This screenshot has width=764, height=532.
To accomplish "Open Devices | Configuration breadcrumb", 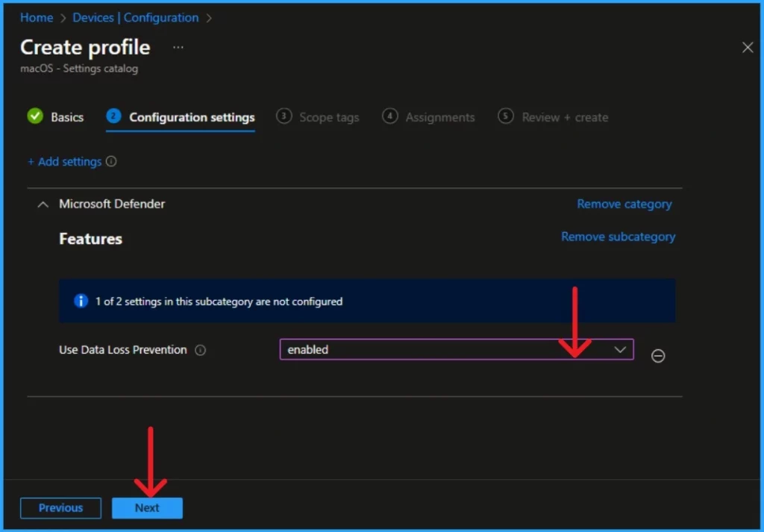I will [136, 18].
